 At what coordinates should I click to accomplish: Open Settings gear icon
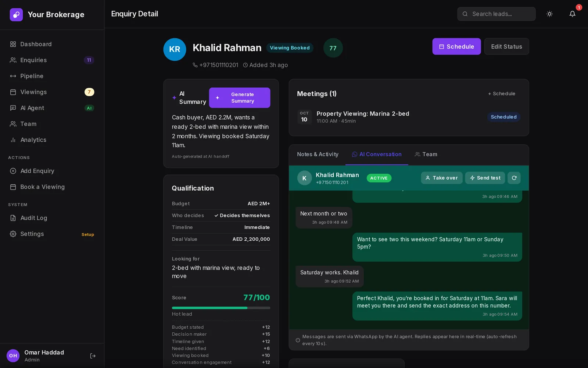click(13, 234)
